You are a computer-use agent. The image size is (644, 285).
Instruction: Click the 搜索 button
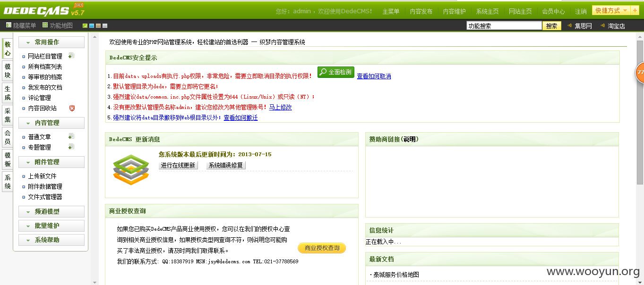pyautogui.click(x=551, y=26)
